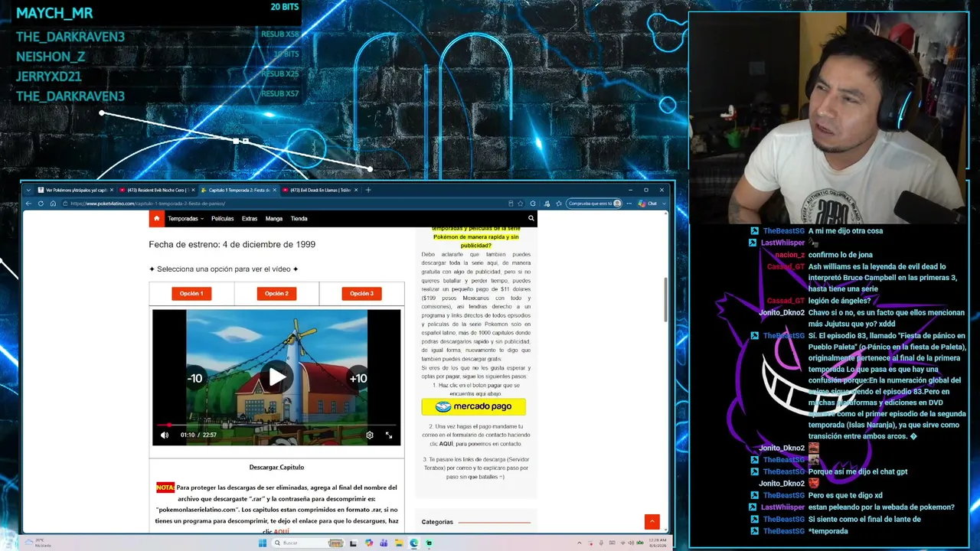Viewport: 980px width, 551px height.
Task: Skip the video forward 10 seconds
Action: click(358, 378)
